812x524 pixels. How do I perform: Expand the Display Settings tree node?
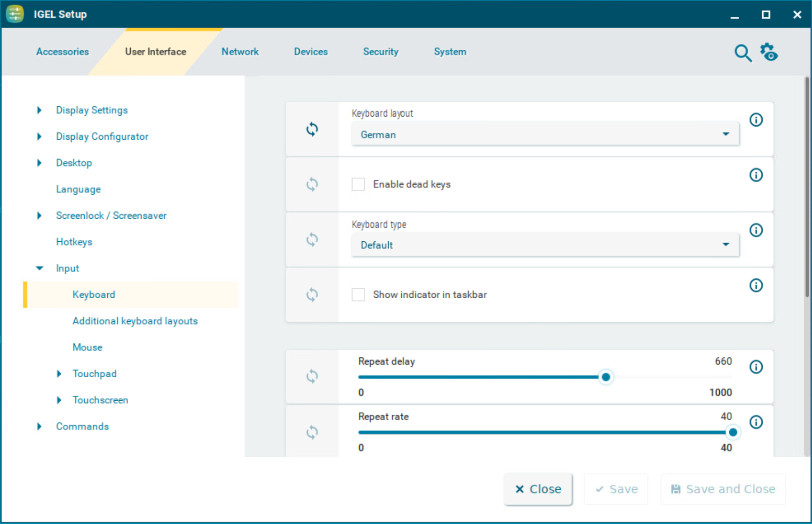click(40, 110)
